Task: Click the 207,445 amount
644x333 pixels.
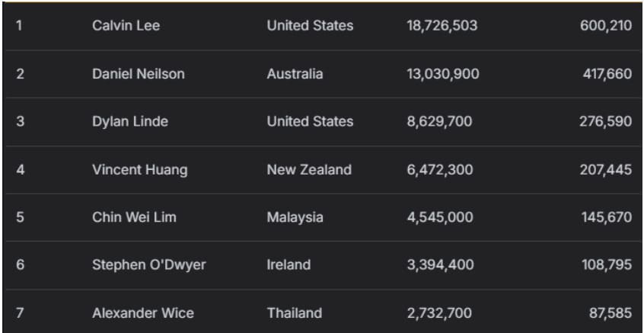Action: pyautogui.click(x=605, y=170)
